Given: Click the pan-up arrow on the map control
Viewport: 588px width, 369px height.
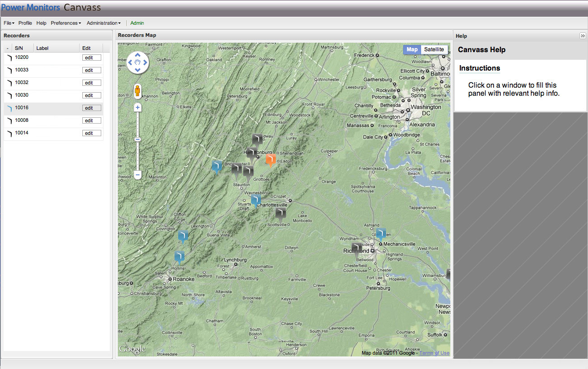Looking at the screenshot, I should coord(137,55).
